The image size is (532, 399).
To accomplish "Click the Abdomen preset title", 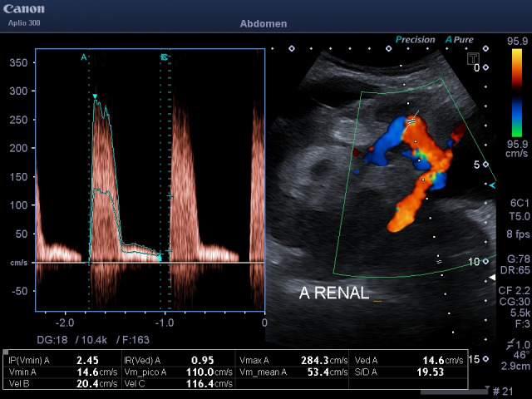I will click(x=265, y=24).
